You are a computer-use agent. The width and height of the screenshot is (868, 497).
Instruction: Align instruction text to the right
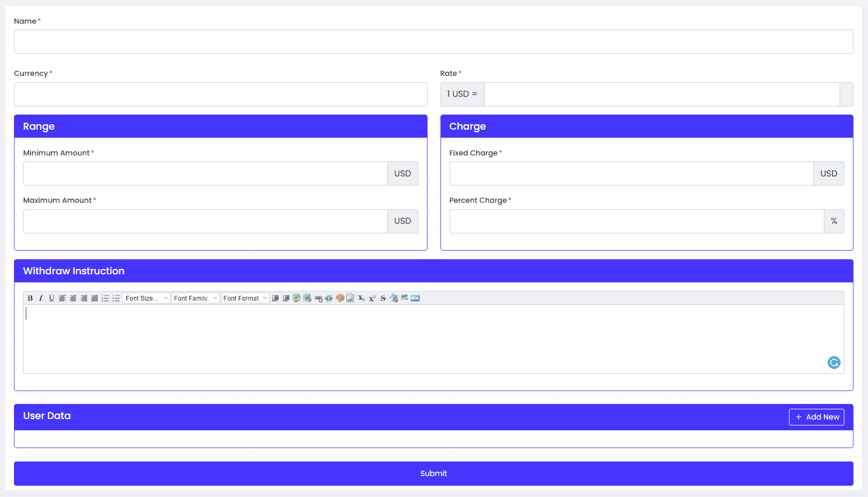[x=84, y=298]
